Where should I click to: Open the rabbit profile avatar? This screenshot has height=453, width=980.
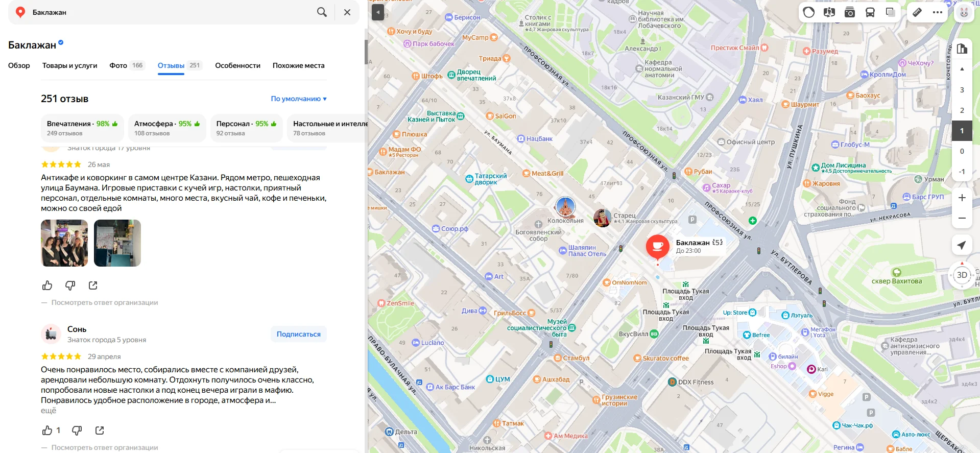[964, 12]
